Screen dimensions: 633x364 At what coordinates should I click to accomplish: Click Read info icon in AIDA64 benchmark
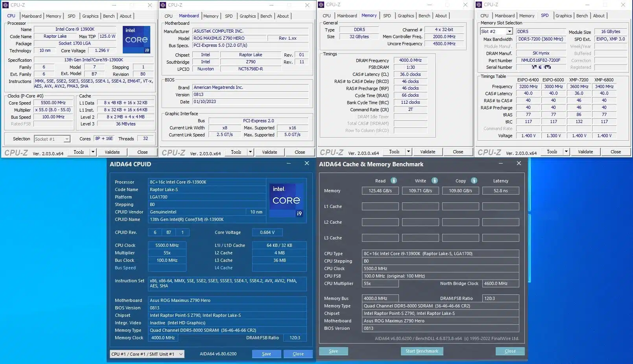click(x=393, y=180)
